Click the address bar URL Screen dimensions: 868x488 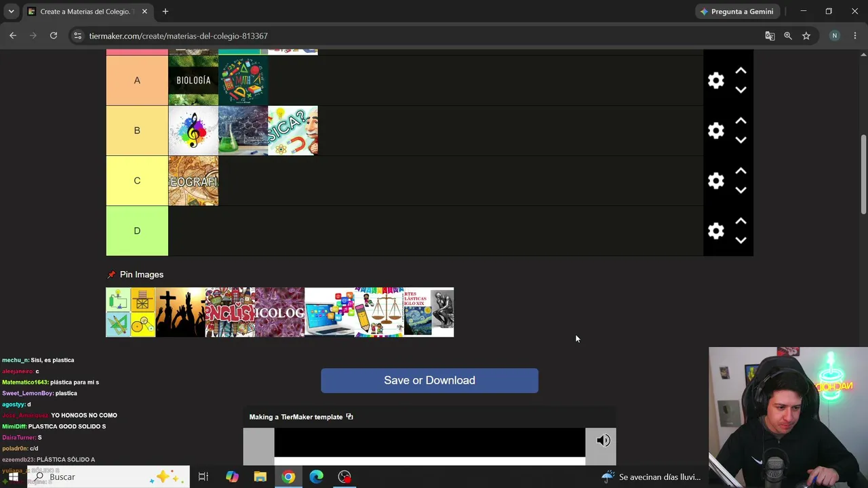(x=178, y=36)
